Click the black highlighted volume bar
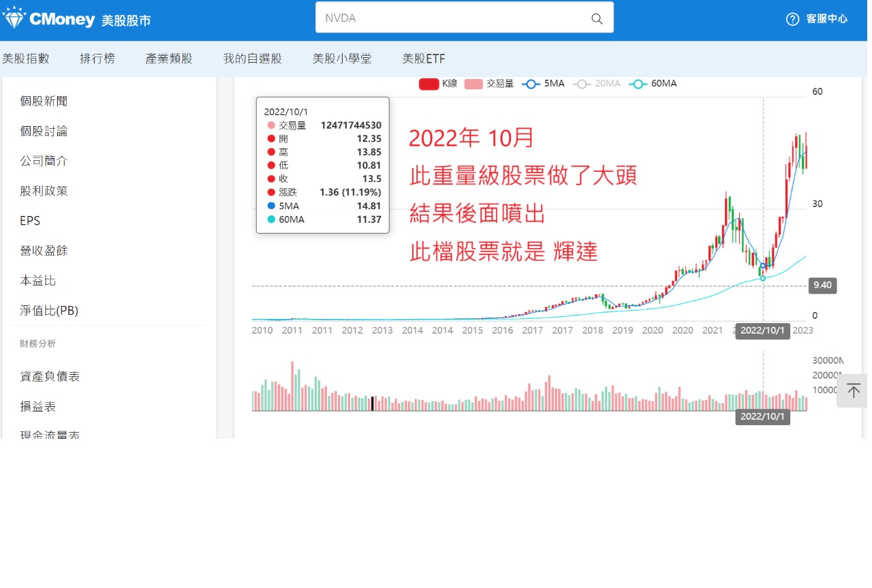The image size is (872, 588). [372, 403]
